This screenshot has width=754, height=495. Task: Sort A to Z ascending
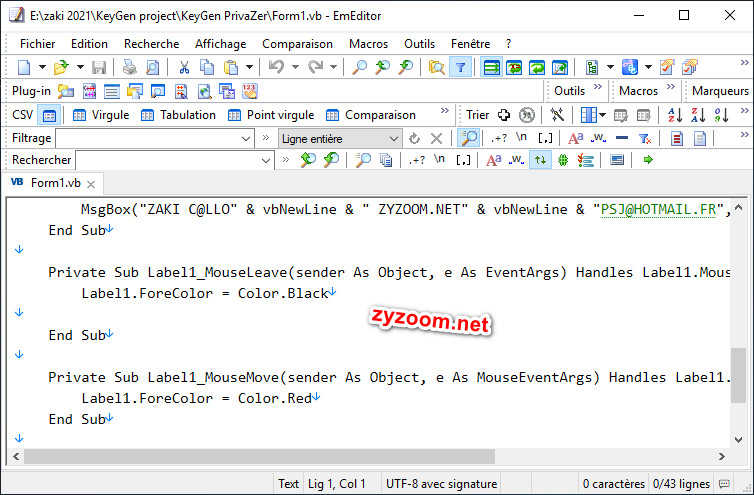[x=675, y=115]
